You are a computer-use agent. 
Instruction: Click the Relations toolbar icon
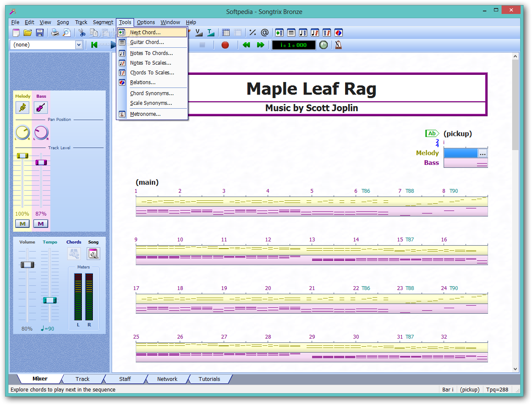coord(339,33)
